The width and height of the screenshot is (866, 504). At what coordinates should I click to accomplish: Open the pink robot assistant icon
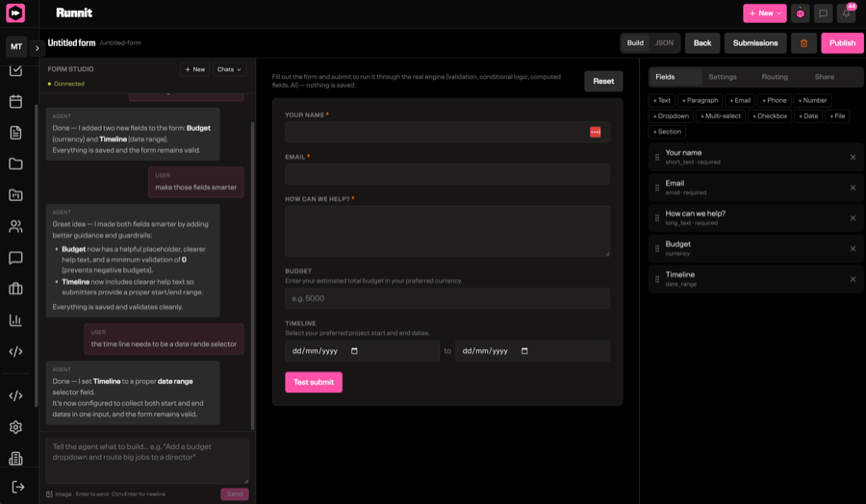pyautogui.click(x=800, y=13)
